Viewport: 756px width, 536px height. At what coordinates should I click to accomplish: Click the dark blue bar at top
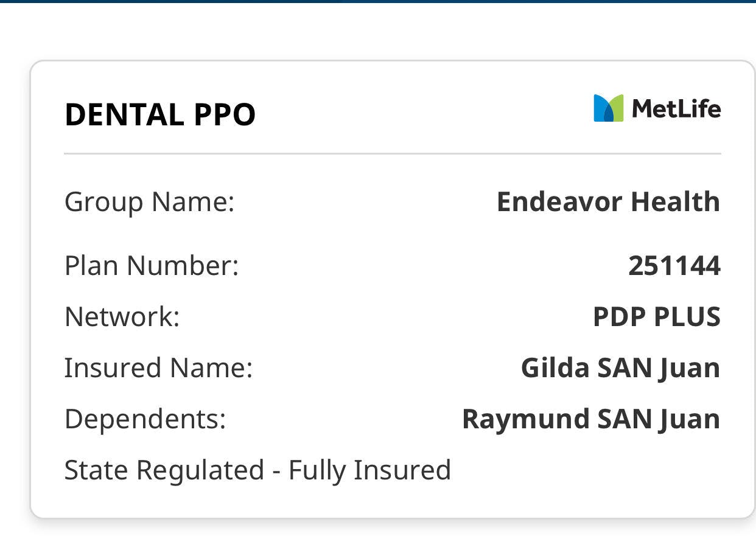tap(378, 1)
